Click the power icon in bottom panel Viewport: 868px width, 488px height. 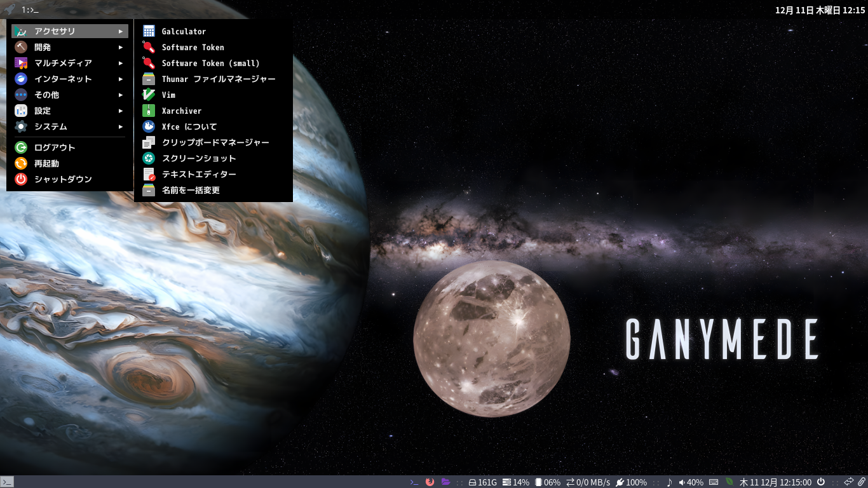coord(821,482)
